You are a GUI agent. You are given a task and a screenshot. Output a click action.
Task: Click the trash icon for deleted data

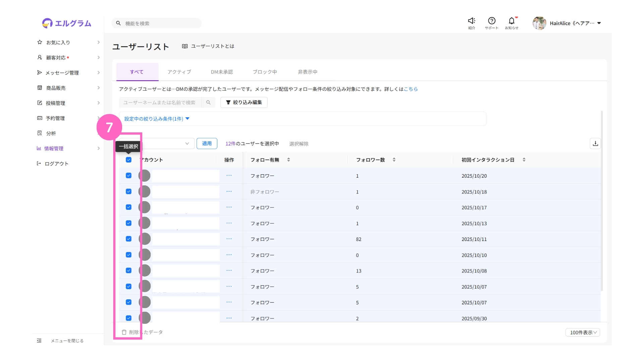coord(124,332)
